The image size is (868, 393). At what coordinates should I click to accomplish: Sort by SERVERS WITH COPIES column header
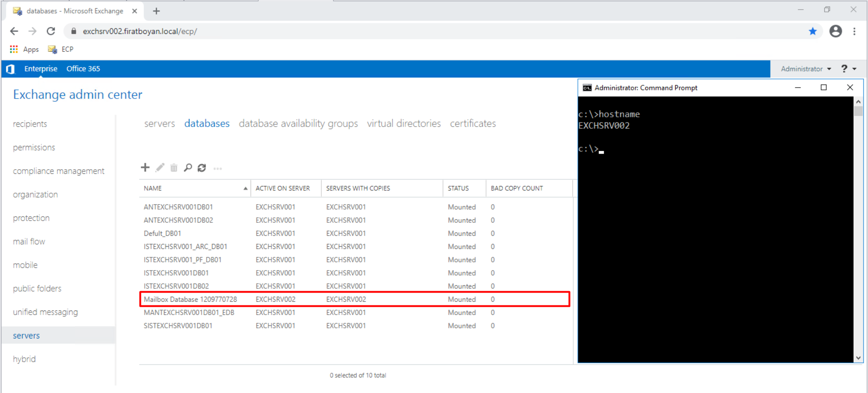tap(382, 188)
